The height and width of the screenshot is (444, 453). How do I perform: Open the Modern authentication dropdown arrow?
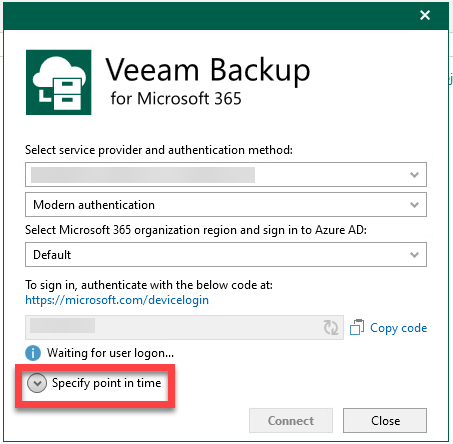click(x=414, y=205)
